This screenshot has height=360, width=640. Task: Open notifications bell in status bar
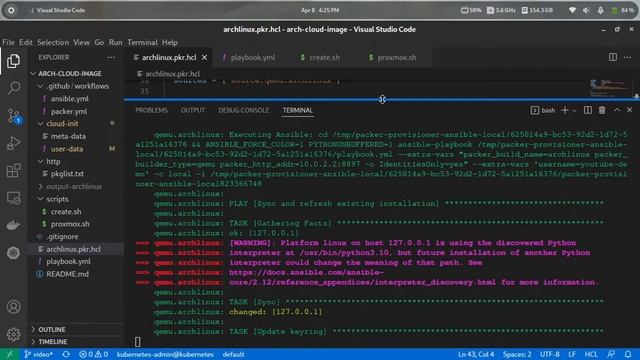tap(628, 354)
